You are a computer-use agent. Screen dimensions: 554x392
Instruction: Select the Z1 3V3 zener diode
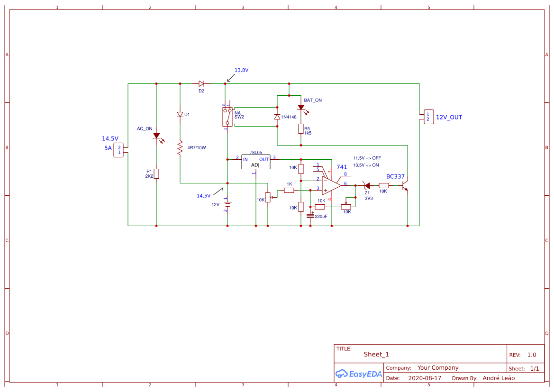(367, 185)
